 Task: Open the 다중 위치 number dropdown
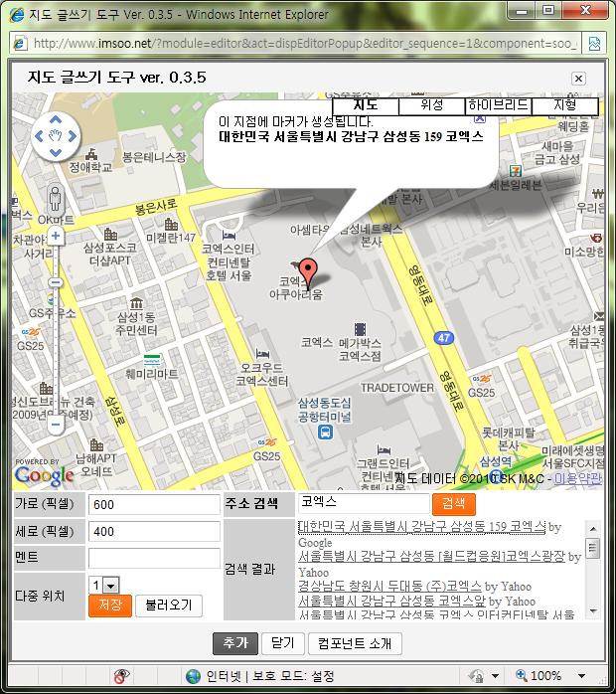click(110, 586)
